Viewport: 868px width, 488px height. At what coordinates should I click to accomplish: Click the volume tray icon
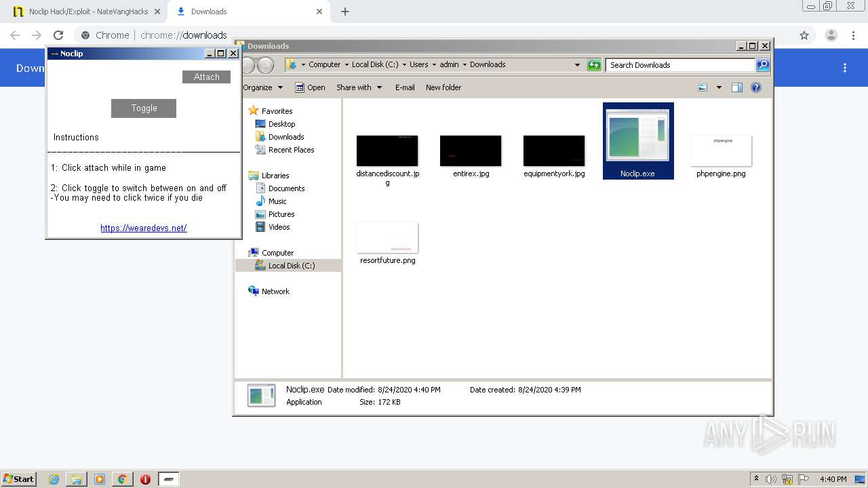[771, 479]
